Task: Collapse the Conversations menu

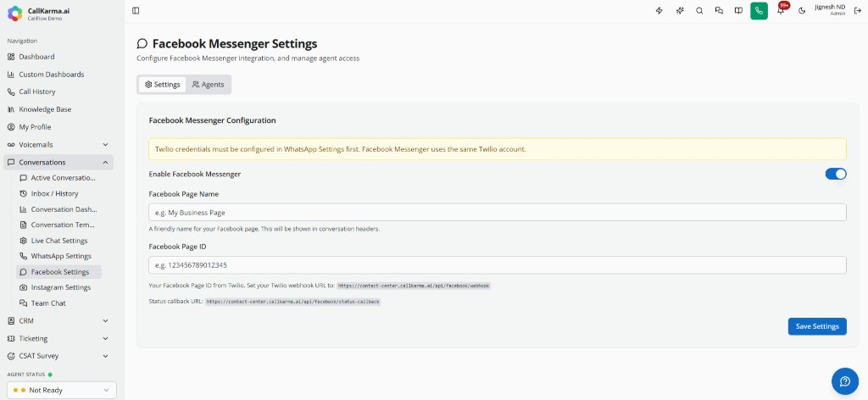Action: click(58, 162)
